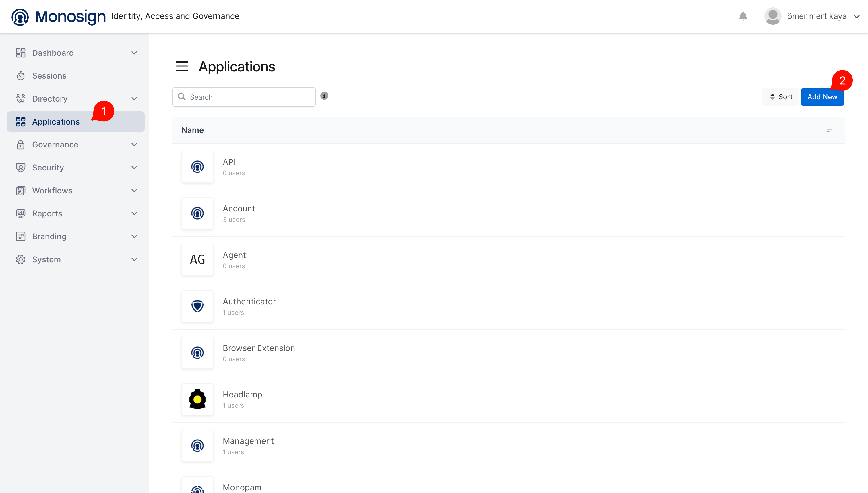Expand the Reports menu chevron
Viewport: 868px width, 493px height.
pos(134,214)
